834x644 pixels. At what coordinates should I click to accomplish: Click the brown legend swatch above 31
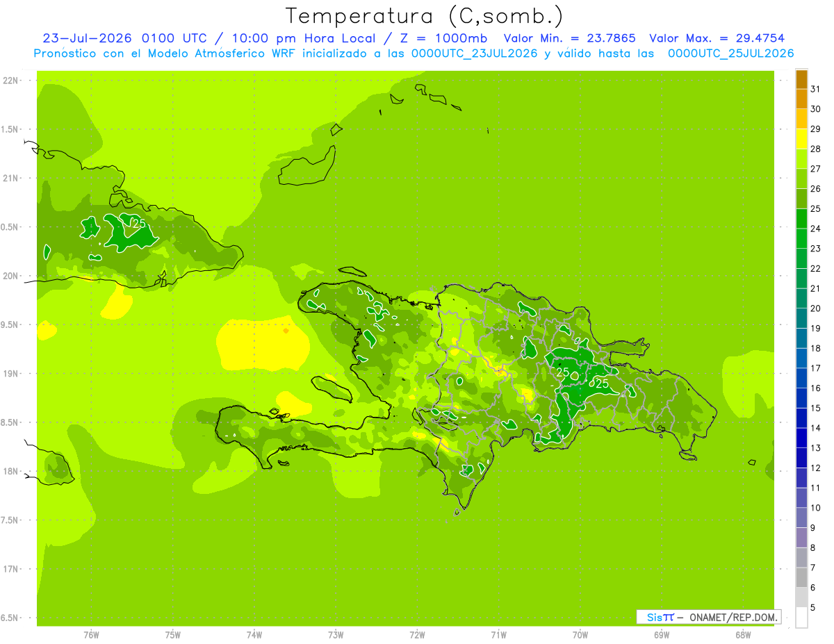pos(801,80)
